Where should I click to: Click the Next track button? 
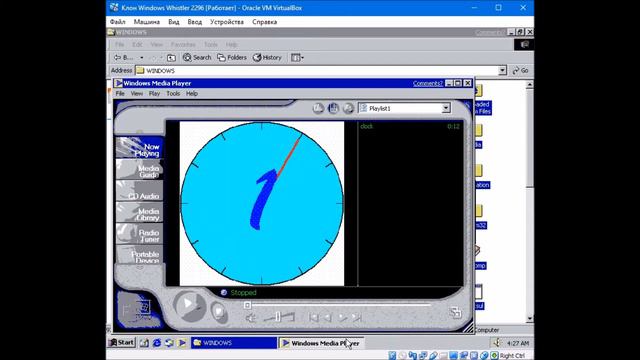coord(356,318)
